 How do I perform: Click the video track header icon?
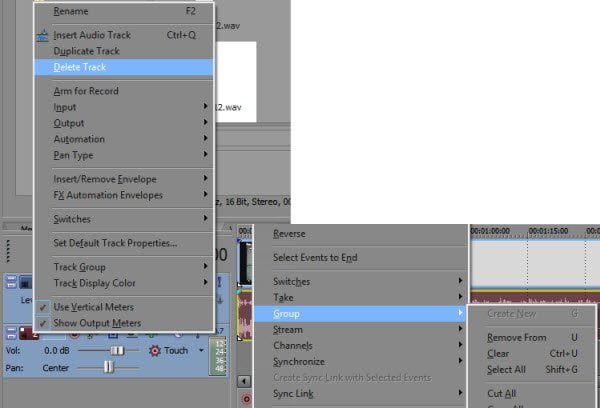coord(26,282)
